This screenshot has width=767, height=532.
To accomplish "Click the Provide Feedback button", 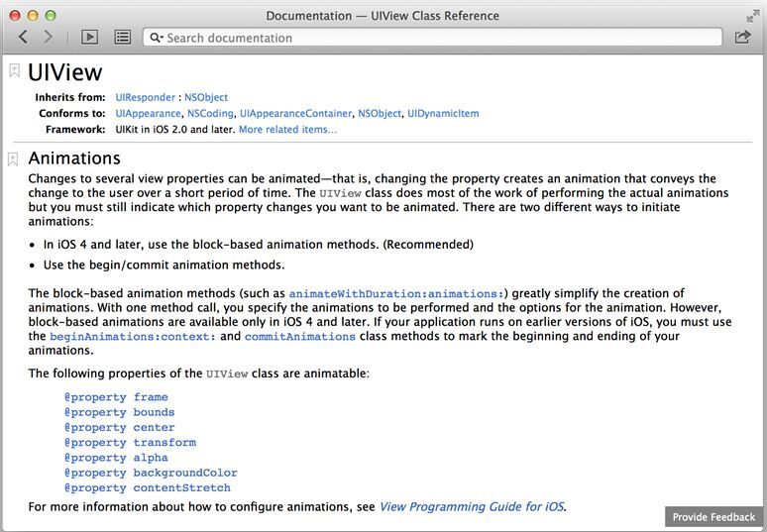I will pos(713,517).
